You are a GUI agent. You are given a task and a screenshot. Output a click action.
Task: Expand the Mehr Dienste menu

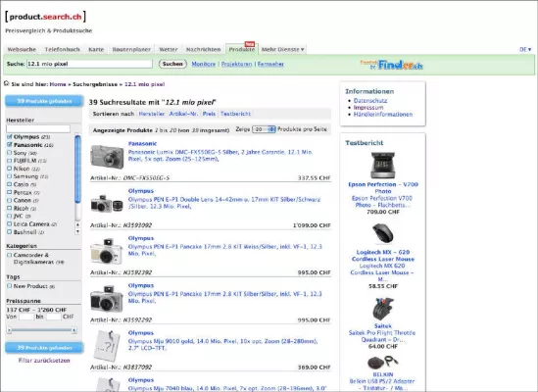[283, 49]
